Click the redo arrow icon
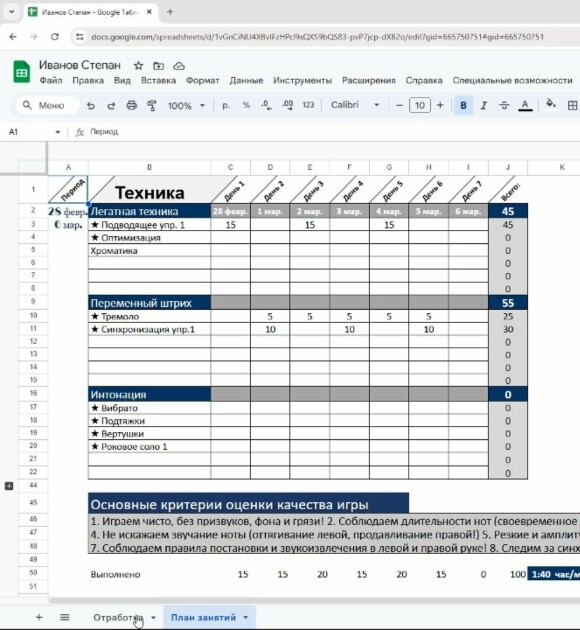 111,106
